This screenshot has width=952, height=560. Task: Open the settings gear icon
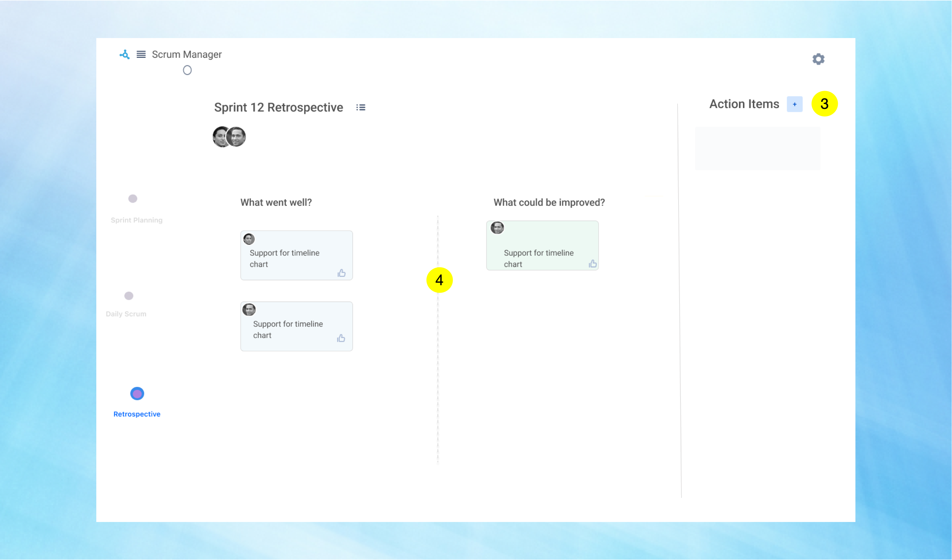coord(818,59)
